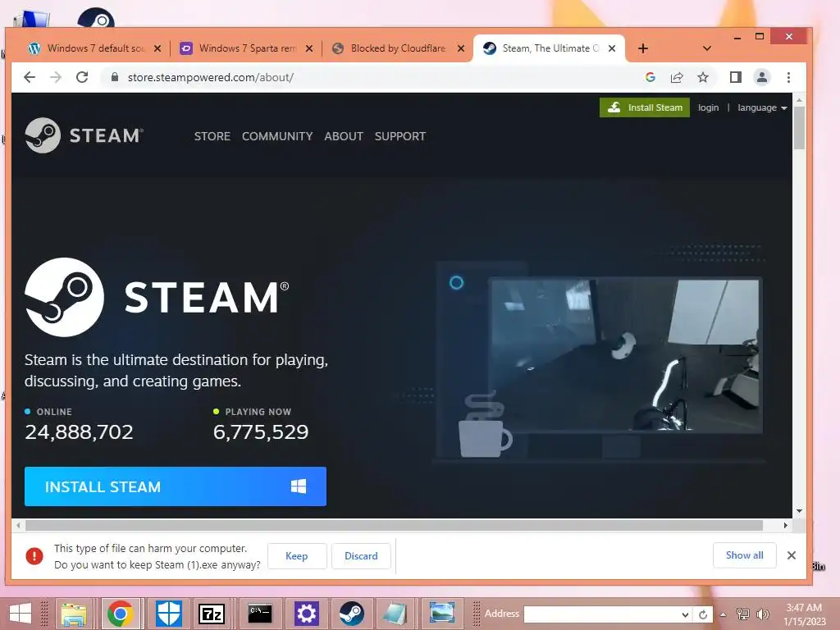Expand the tab search chevron
The width and height of the screenshot is (840, 630).
706,48
